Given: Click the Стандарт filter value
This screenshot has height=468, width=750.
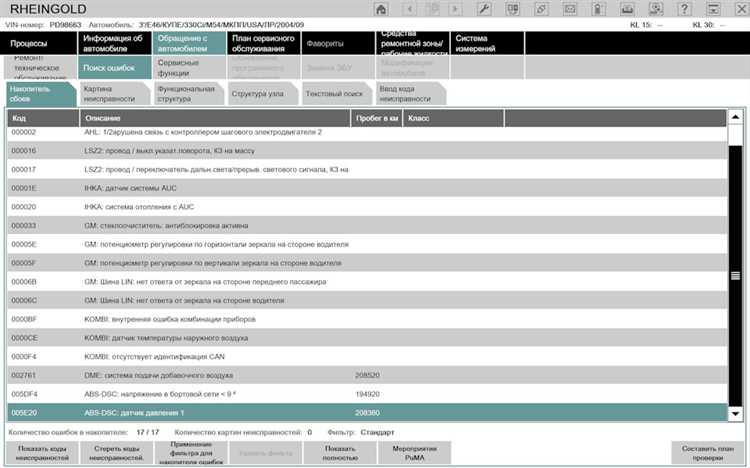Looking at the screenshot, I should pyautogui.click(x=377, y=432).
